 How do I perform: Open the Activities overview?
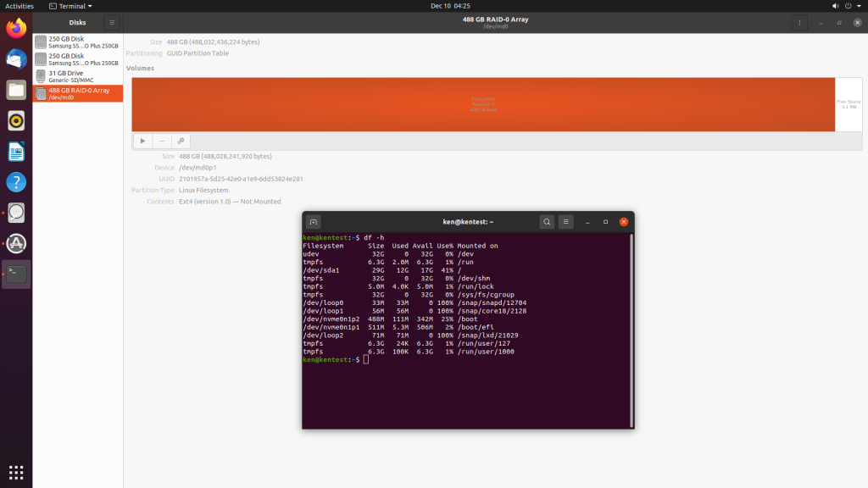click(x=19, y=6)
